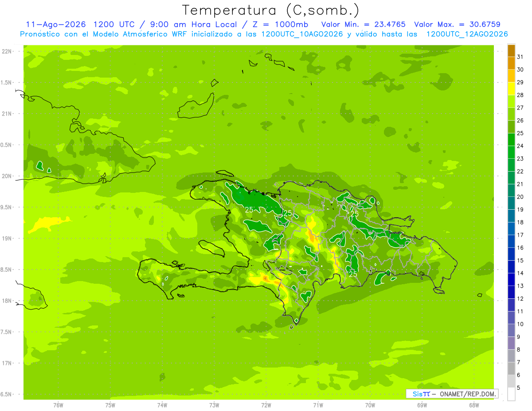Click the "17N" latitude label

pos(6,363)
